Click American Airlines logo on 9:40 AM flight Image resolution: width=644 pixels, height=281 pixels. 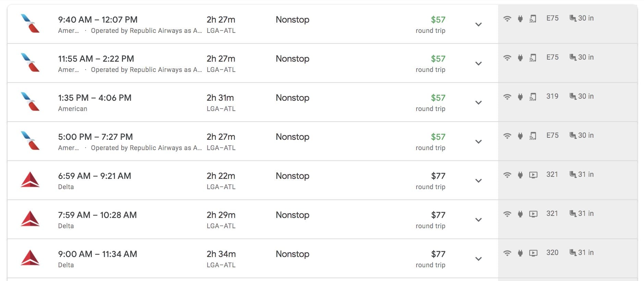[30, 23]
